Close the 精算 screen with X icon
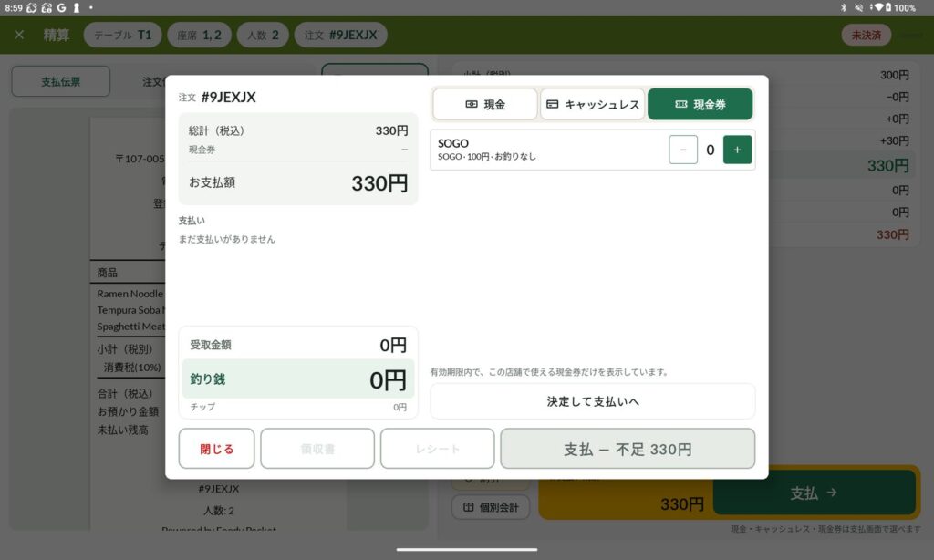 click(x=19, y=35)
